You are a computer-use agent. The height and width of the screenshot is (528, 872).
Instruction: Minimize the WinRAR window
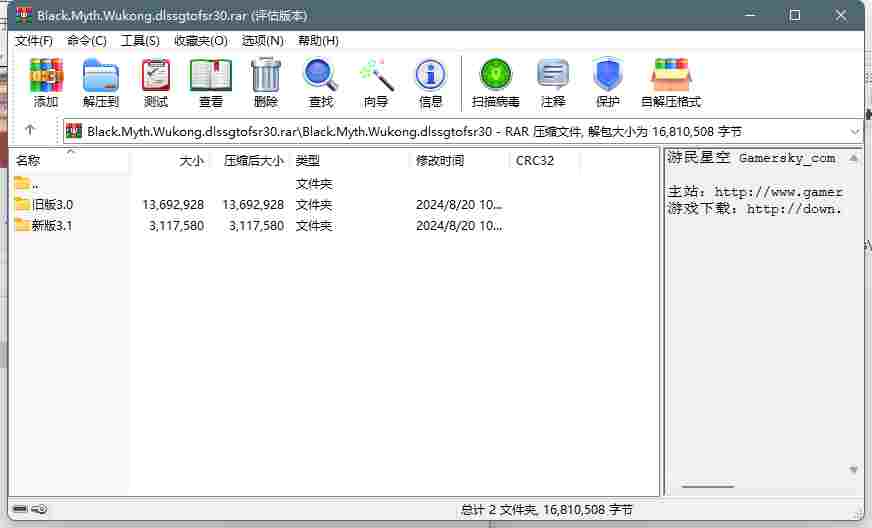point(750,15)
